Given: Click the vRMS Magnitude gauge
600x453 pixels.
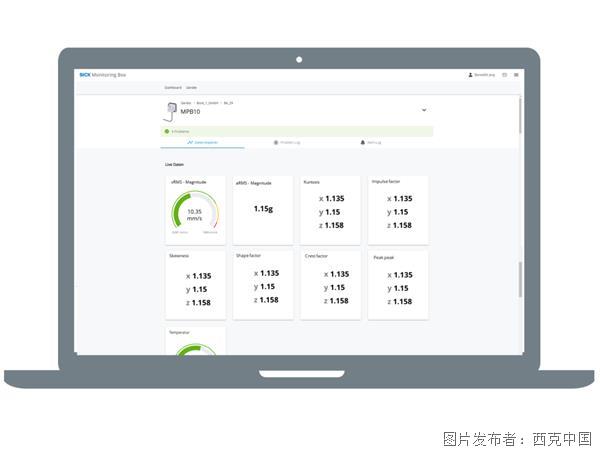Looking at the screenshot, I should [194, 212].
